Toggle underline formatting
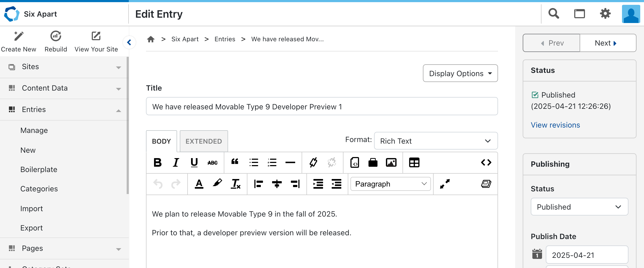The height and width of the screenshot is (268, 644). click(194, 162)
